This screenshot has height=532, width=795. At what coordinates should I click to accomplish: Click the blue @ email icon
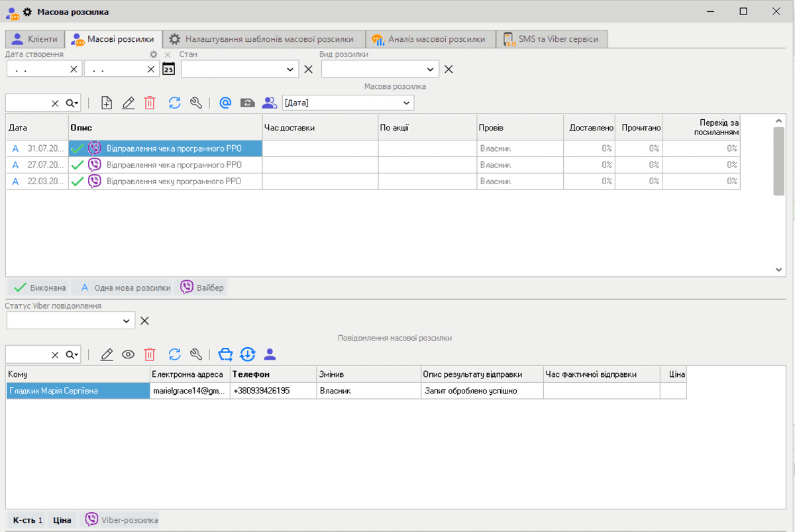[x=225, y=103]
